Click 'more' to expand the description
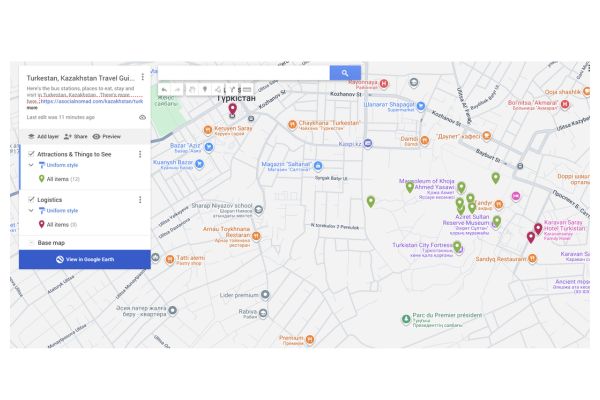The image size is (600, 400). click(32, 108)
